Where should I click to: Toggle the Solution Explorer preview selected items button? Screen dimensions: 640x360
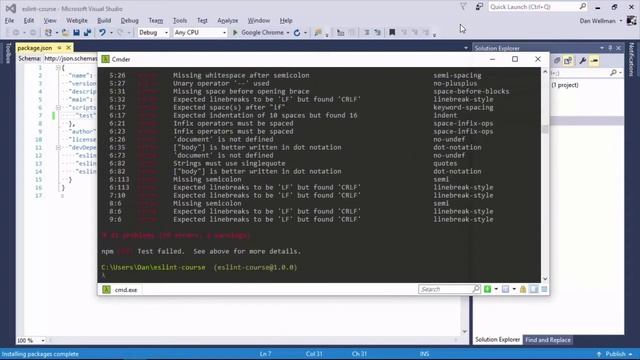[x=595, y=61]
